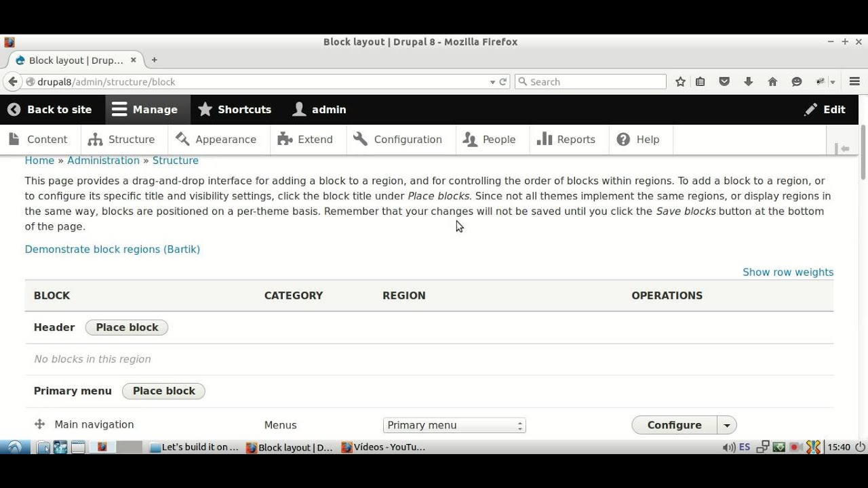Open the Downloads arrow icon
The image size is (868, 488).
(x=749, y=81)
